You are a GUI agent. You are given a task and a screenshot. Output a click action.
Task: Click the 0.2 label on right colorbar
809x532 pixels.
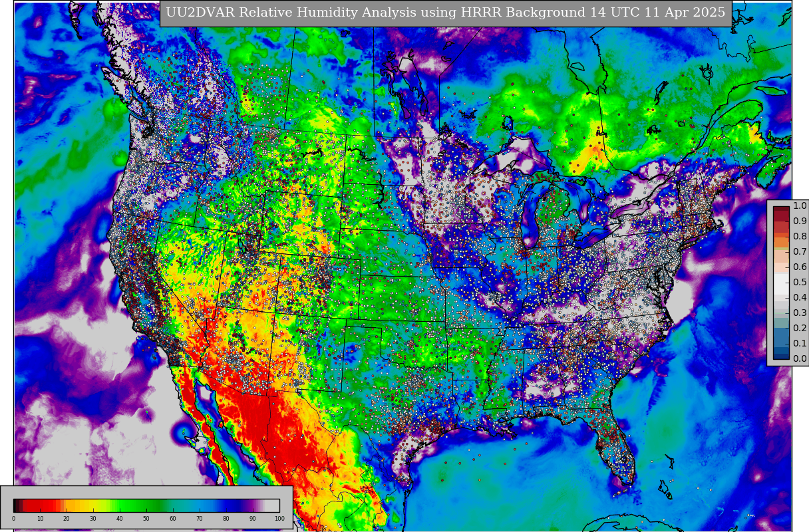click(x=800, y=329)
